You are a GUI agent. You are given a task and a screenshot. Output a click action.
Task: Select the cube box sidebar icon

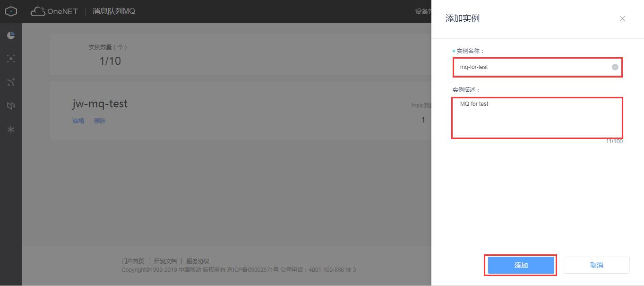(11, 106)
